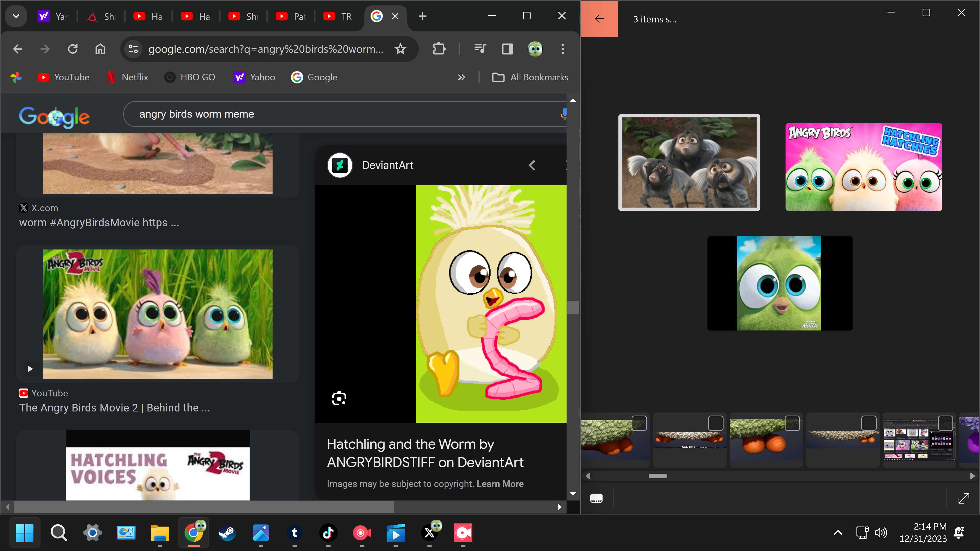Open TikTok from the taskbar
This screenshot has width=980, height=551.
pos(328,533)
